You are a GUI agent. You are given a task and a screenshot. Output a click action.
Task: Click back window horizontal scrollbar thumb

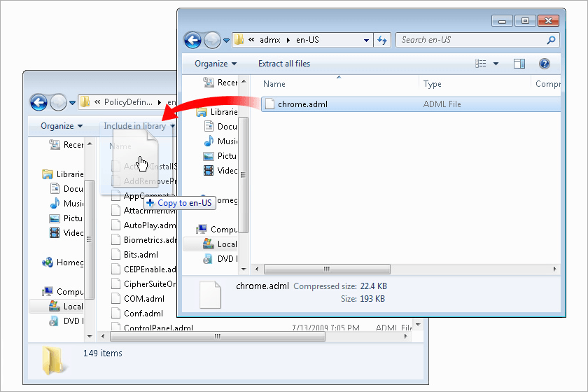point(218,336)
